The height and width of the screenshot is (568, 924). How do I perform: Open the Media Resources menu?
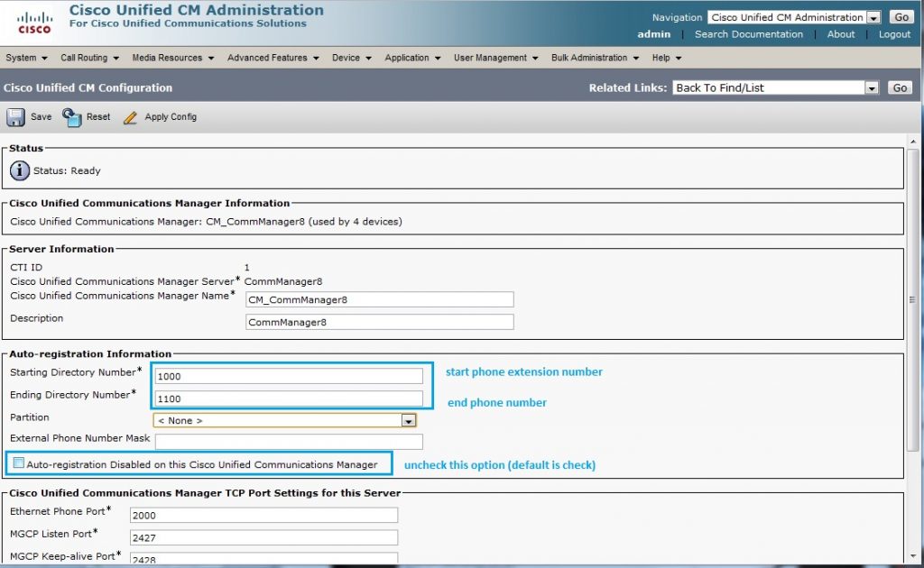click(172, 58)
